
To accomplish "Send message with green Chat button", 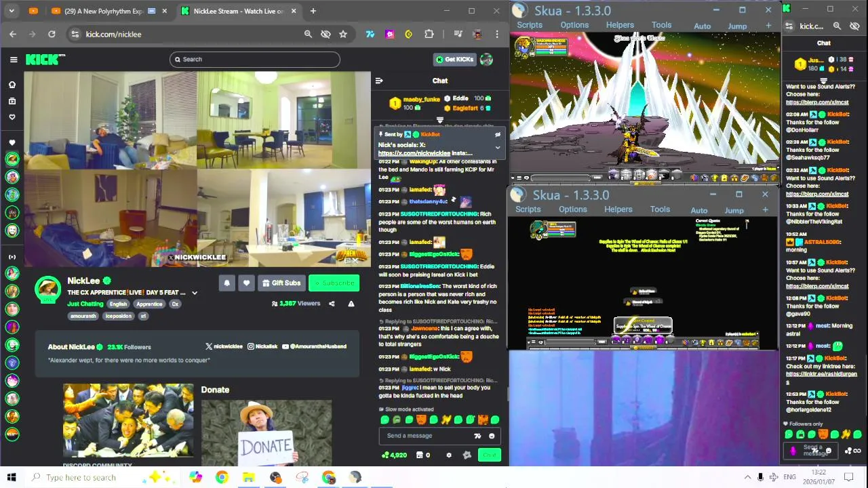I will tap(490, 455).
